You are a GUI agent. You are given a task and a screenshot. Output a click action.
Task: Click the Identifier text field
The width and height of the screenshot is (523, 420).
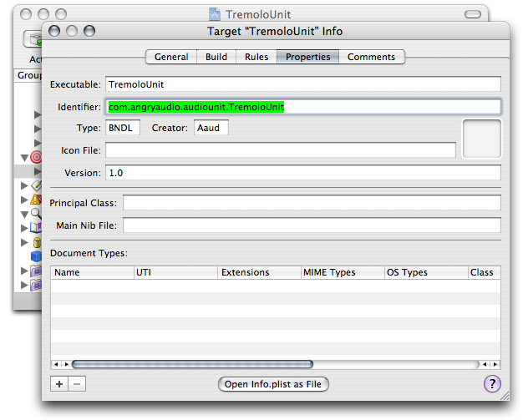click(302, 107)
